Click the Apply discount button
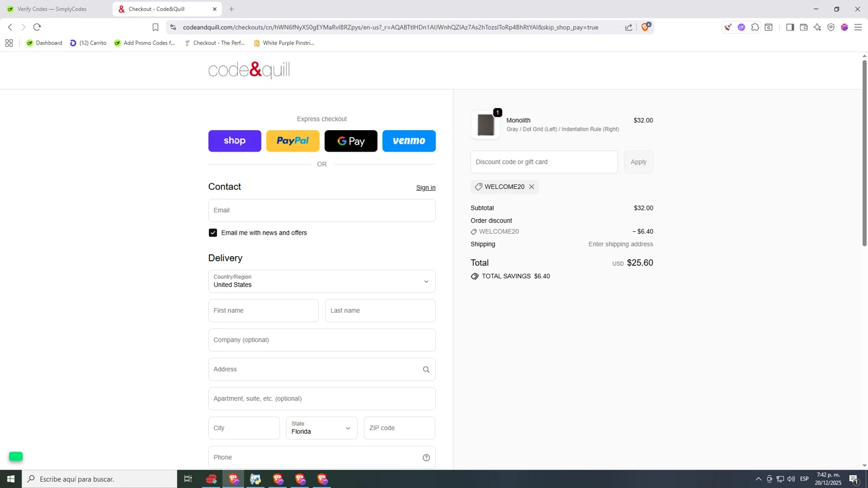868x488 pixels. [639, 162]
